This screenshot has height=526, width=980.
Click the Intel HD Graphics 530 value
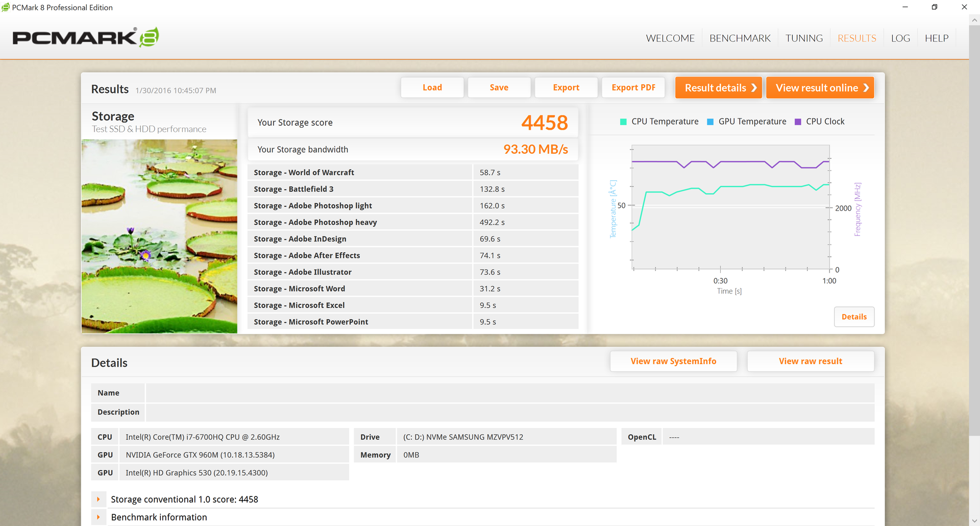click(197, 473)
